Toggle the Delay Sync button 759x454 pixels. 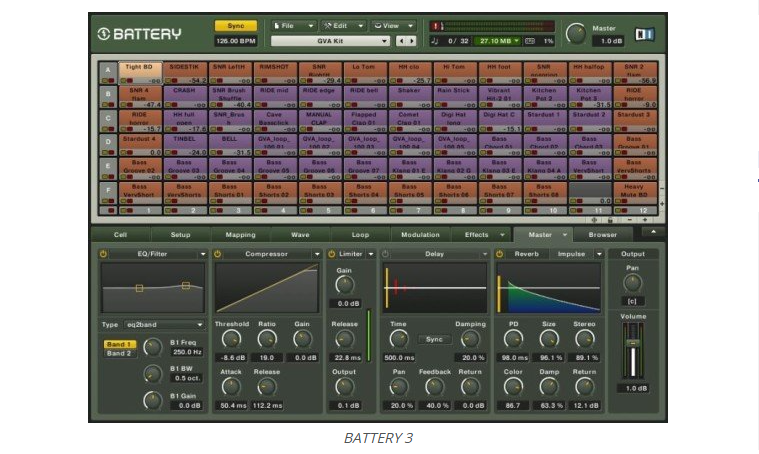[434, 339]
